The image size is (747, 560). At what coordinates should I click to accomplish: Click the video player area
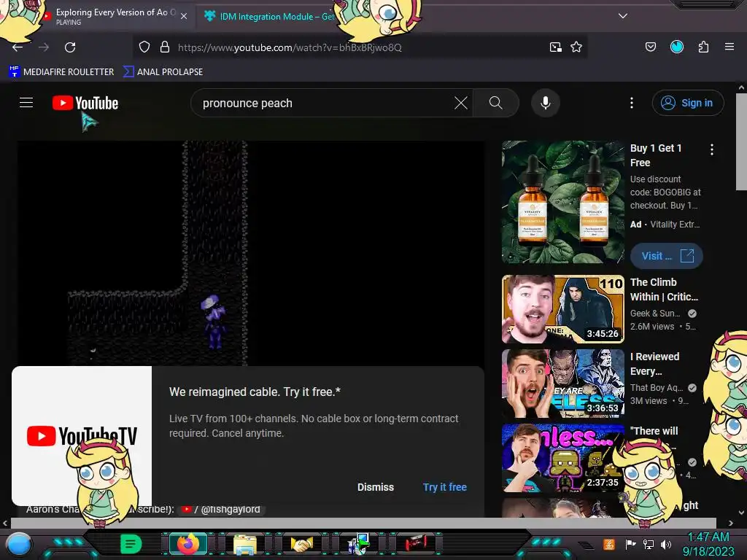click(251, 253)
